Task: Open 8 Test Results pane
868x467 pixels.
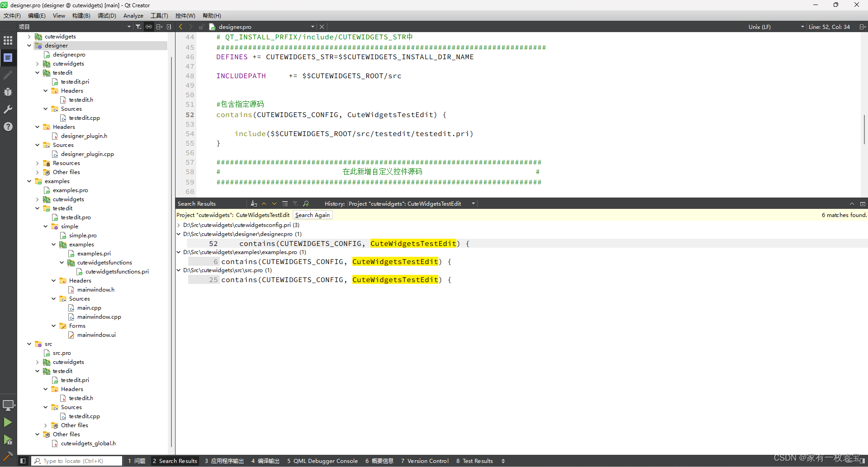Action: pyautogui.click(x=474, y=461)
